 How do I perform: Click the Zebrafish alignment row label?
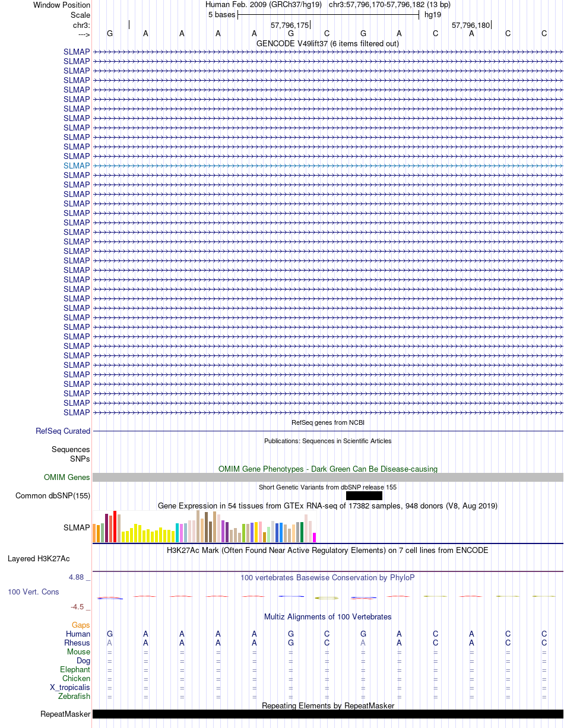click(74, 696)
